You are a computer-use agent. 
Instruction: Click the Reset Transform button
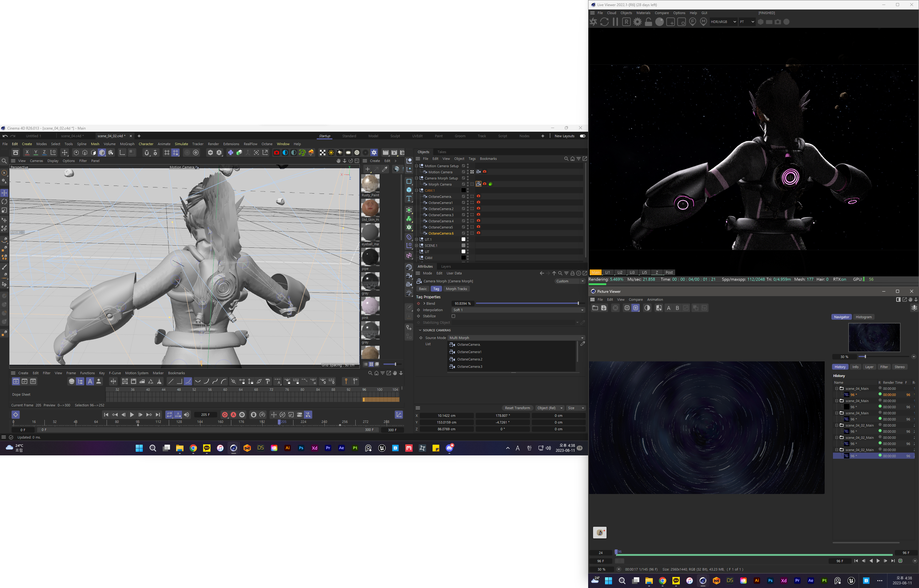point(517,408)
